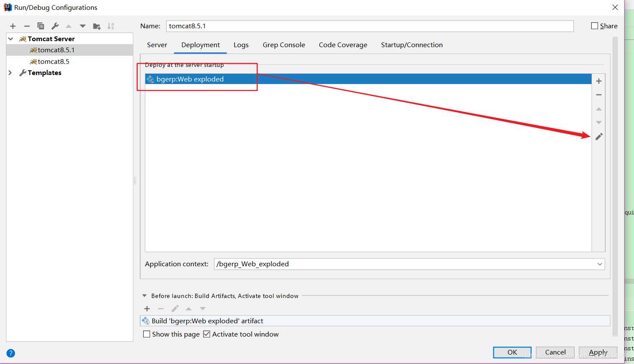Select tomcat8.5.1 configuration in tree

(69, 50)
